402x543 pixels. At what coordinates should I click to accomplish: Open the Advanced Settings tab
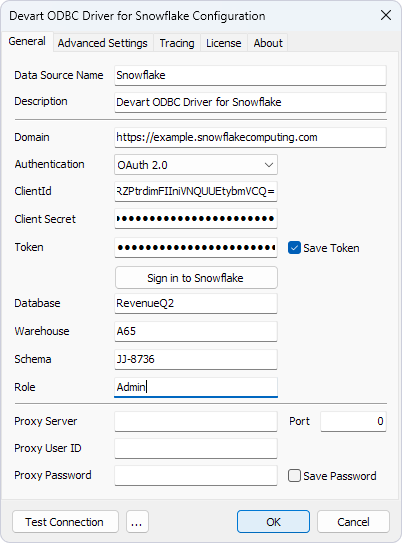(102, 43)
